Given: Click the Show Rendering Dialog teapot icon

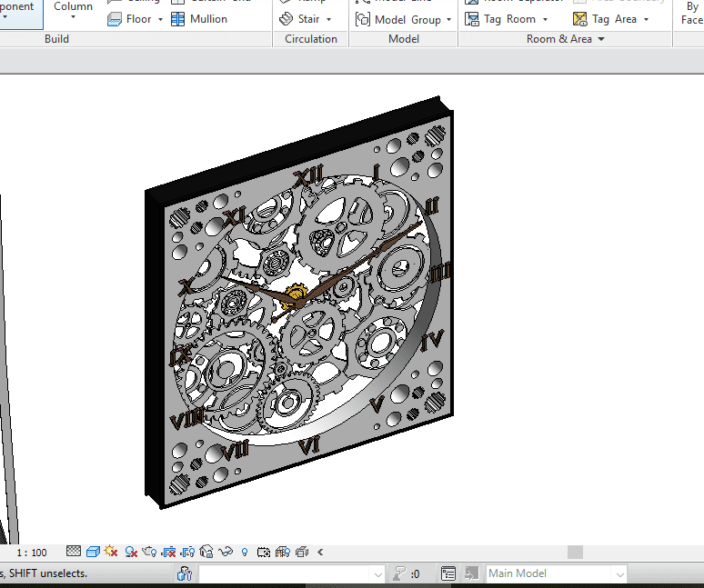Looking at the screenshot, I should 150,552.
